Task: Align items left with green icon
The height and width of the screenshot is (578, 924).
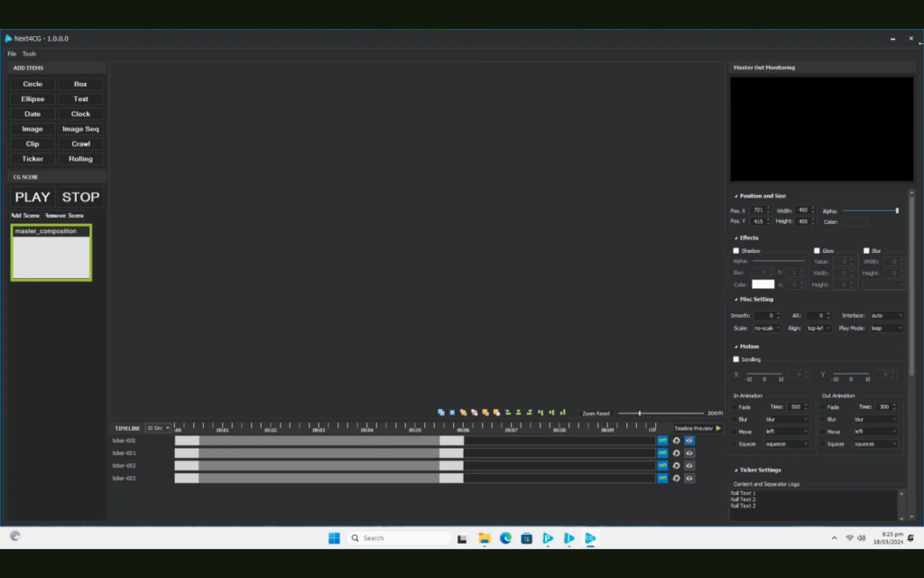Action: pyautogui.click(x=508, y=412)
